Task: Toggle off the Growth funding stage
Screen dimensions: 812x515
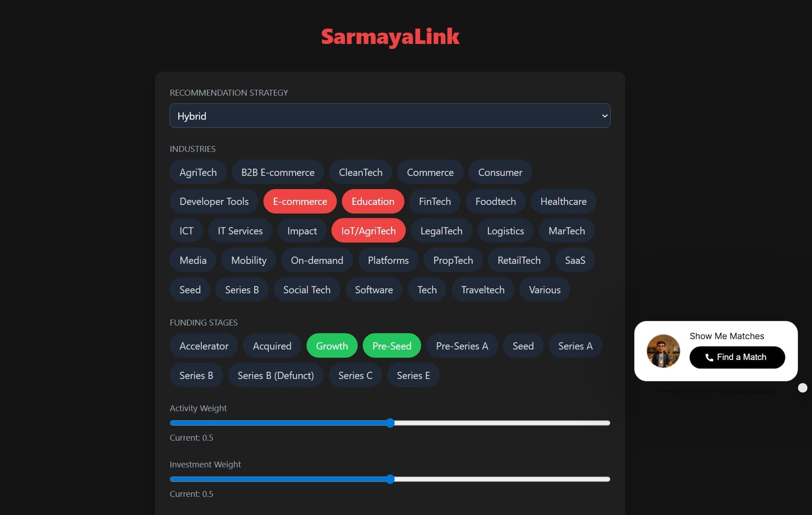Action: coord(332,346)
